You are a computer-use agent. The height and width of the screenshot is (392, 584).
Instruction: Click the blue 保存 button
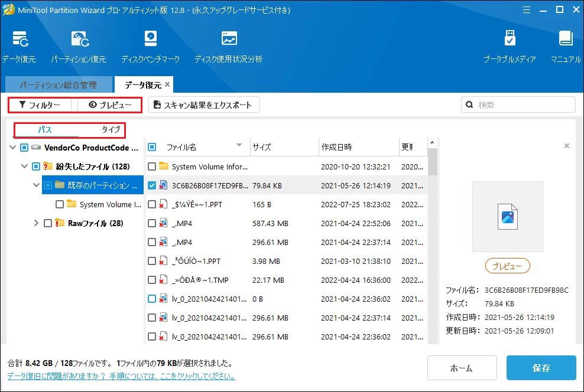(x=541, y=368)
